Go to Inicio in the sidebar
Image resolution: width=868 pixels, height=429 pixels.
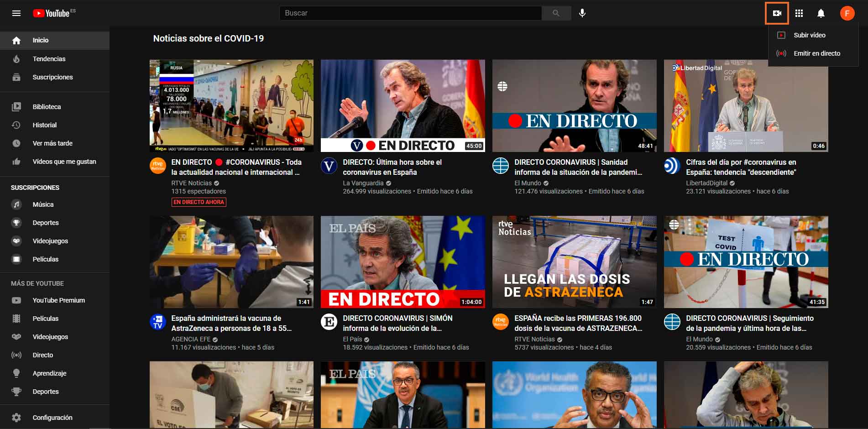click(x=55, y=40)
